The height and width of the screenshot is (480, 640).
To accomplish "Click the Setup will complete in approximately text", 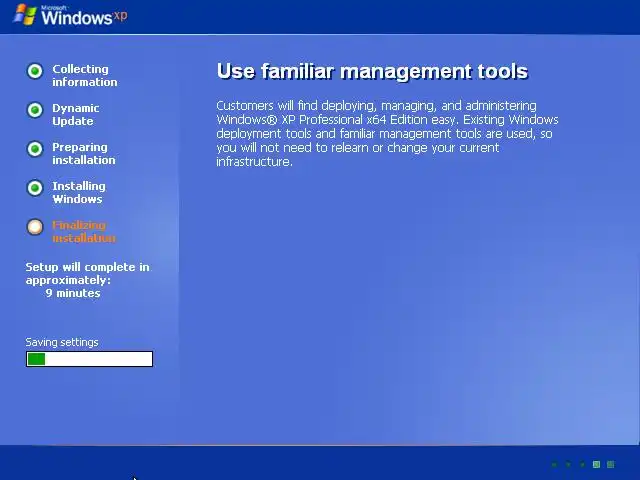I will click(x=87, y=273).
